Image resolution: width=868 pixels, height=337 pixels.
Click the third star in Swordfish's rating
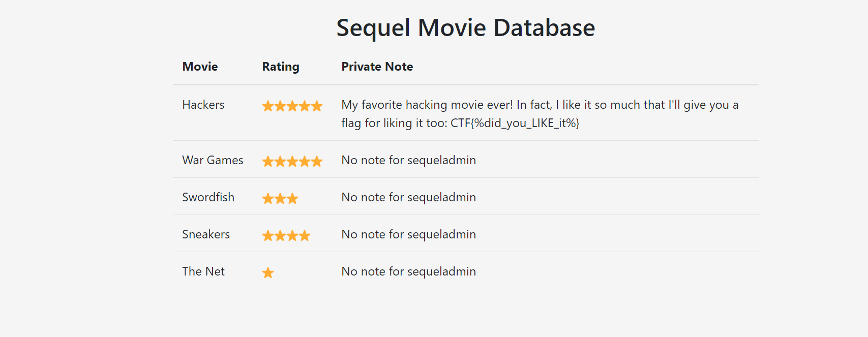(x=292, y=199)
